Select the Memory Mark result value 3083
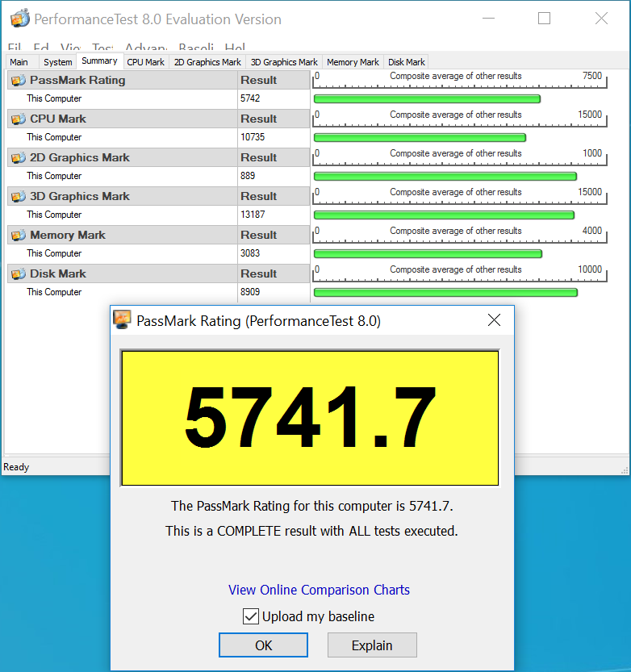 click(x=250, y=253)
